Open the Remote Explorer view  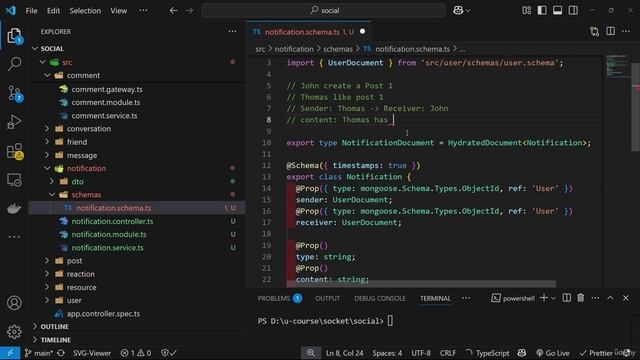click(x=14, y=180)
